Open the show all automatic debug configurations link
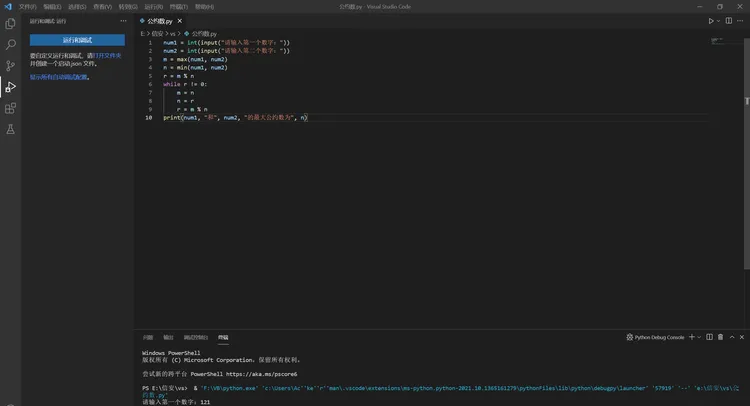 tap(59, 77)
